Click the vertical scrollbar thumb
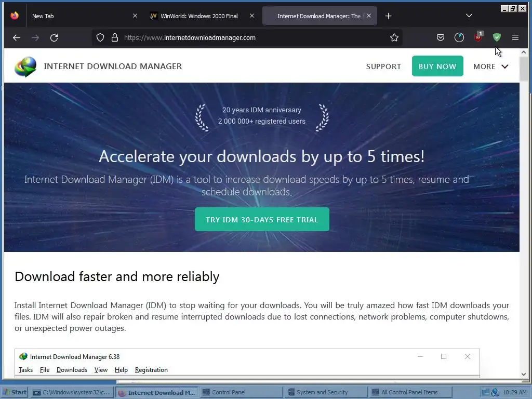 coord(523,69)
